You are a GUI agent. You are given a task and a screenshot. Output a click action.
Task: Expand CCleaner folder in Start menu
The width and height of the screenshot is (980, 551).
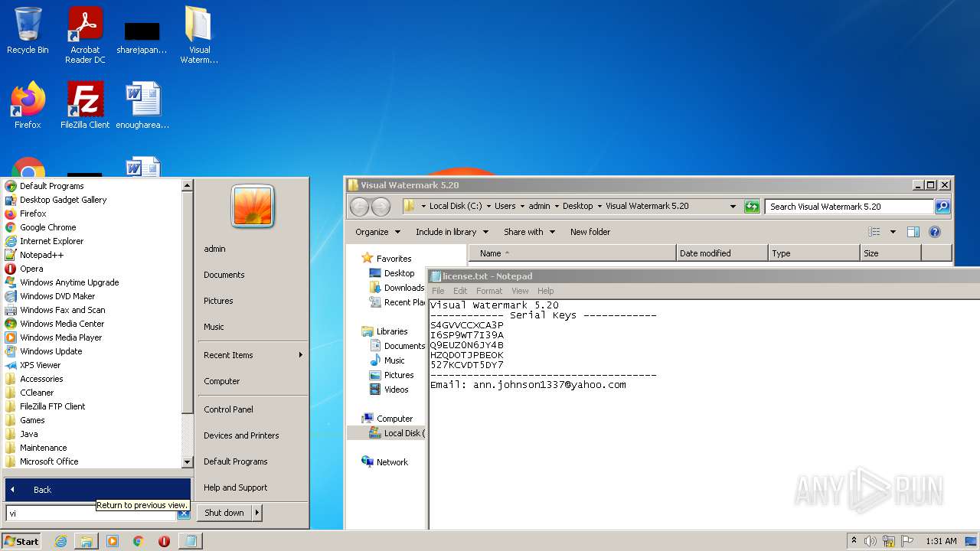37,393
